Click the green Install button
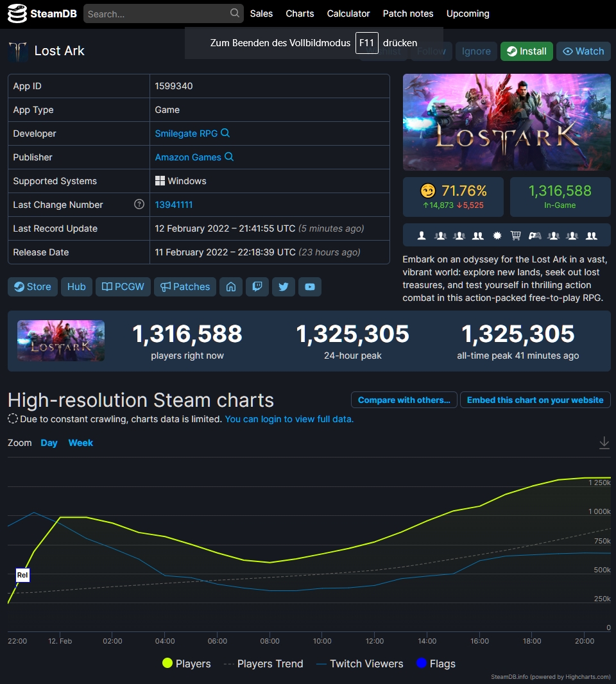The width and height of the screenshot is (616, 684). pos(527,51)
